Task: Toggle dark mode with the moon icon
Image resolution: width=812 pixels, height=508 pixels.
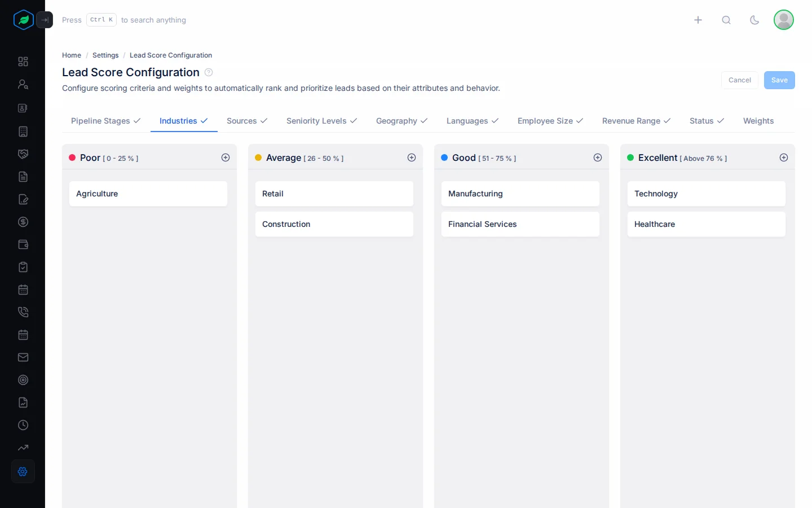Action: pyautogui.click(x=754, y=20)
